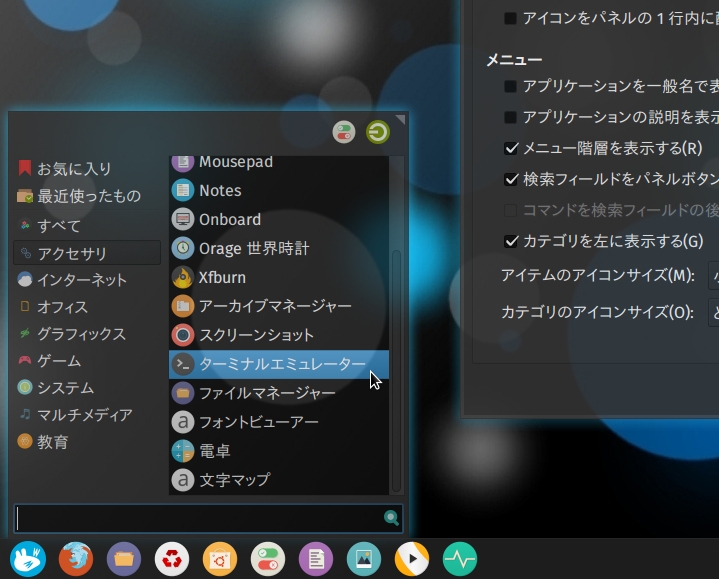This screenshot has width=719, height=579.
Task: Click the menu resize grip corner
Action: point(400,119)
